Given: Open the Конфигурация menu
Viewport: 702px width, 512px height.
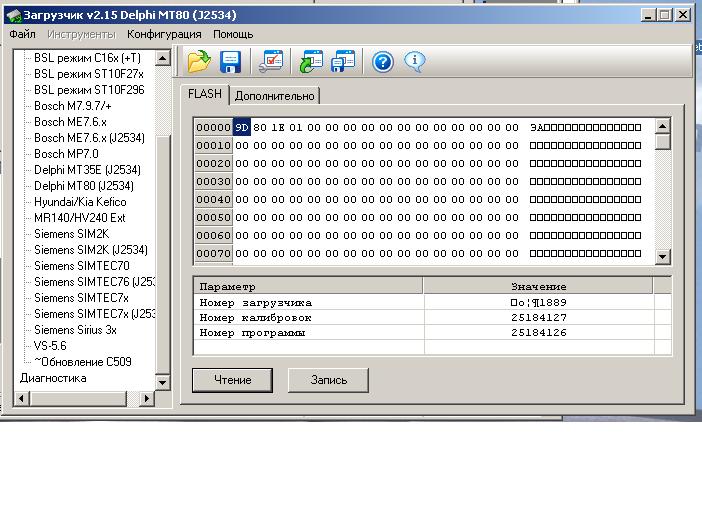Looking at the screenshot, I should (x=164, y=34).
